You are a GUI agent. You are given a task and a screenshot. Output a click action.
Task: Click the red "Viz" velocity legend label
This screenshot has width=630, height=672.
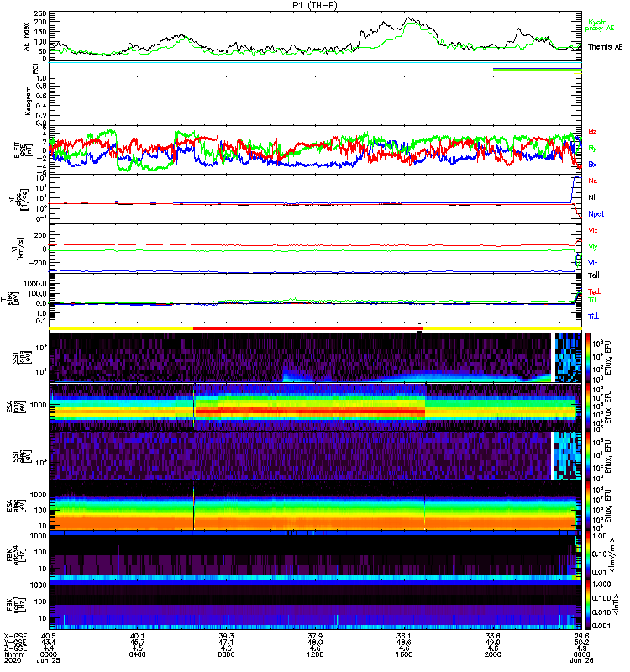592,230
